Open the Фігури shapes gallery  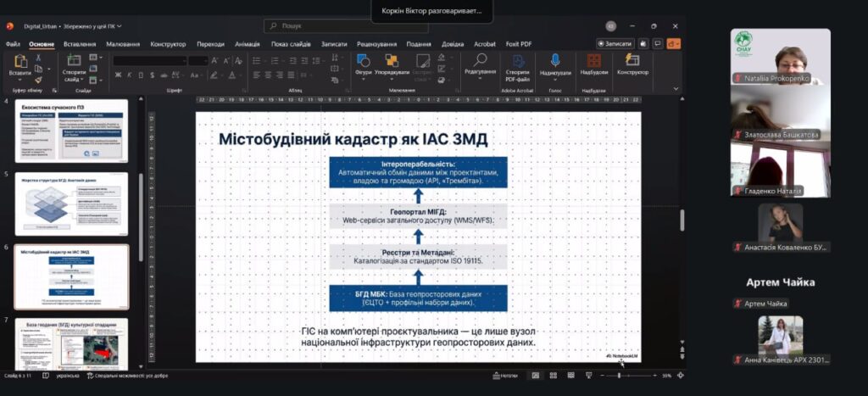(363, 62)
